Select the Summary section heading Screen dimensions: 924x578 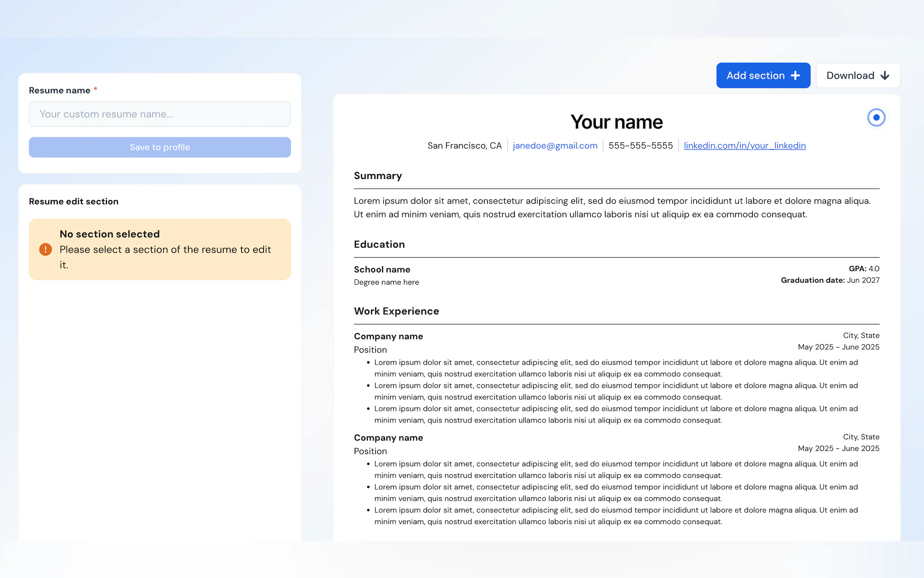(x=378, y=176)
